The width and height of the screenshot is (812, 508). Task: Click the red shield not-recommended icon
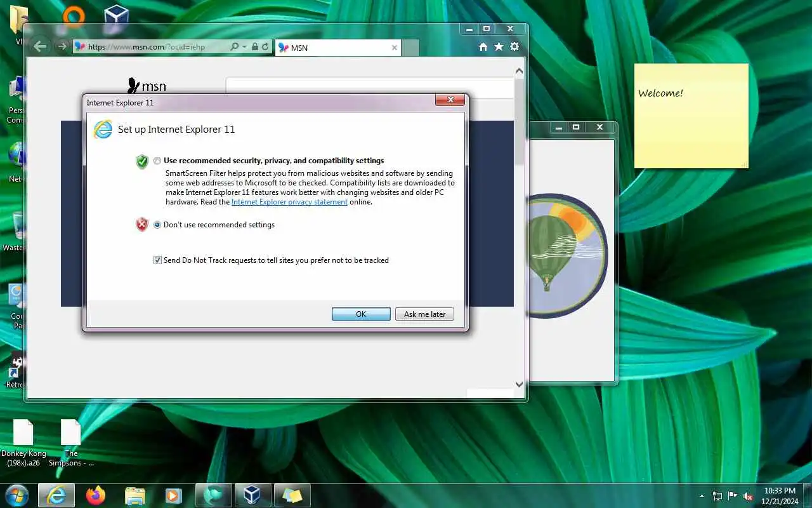142,224
